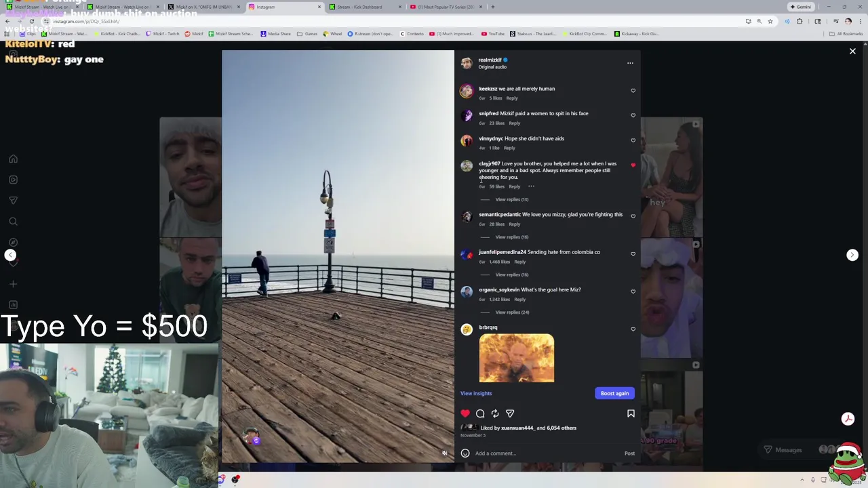Click the Gemini button in browser
Viewport: 868px width, 488px height.
tap(800, 7)
